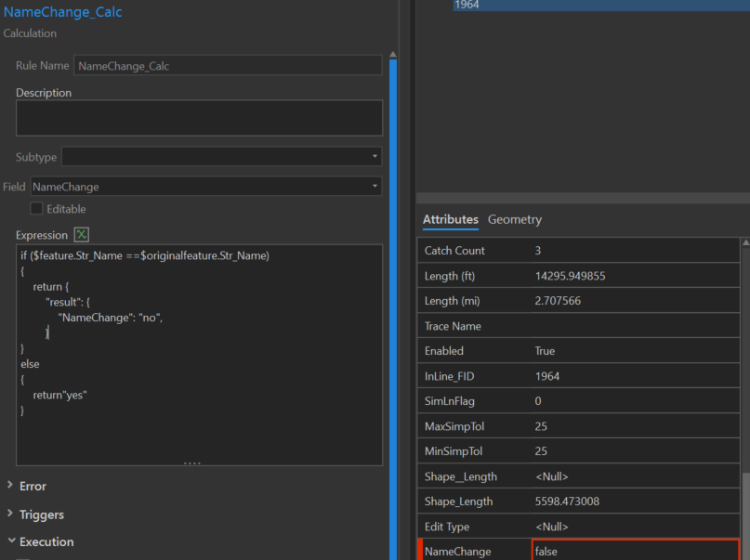Click the Rule Name text field
The height and width of the screenshot is (560, 750).
point(227,66)
